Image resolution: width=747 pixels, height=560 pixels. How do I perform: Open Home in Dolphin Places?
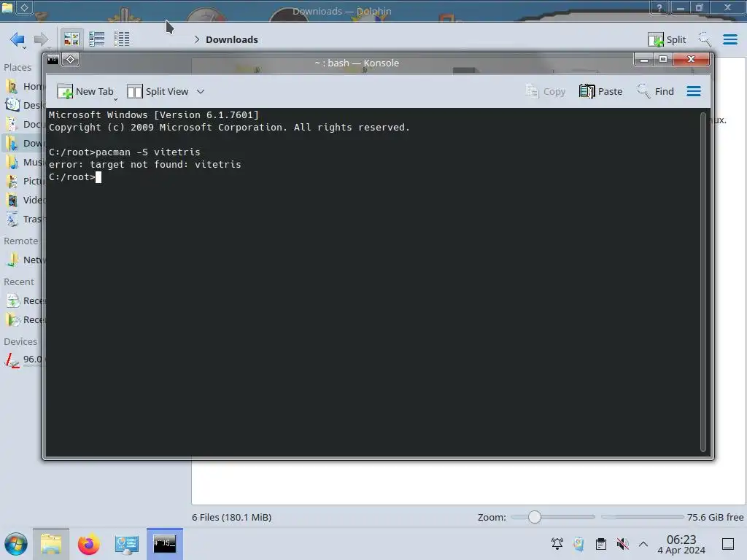point(23,86)
